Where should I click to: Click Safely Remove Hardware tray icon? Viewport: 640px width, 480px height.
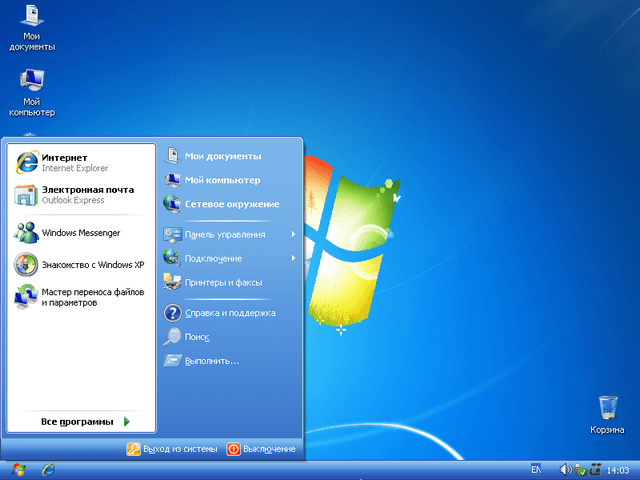coord(580,469)
